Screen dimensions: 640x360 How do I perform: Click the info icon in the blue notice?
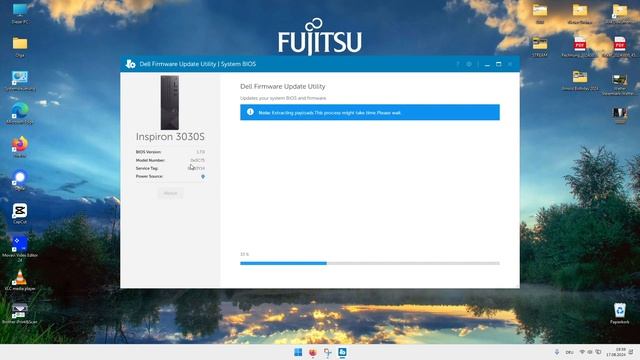click(250, 112)
